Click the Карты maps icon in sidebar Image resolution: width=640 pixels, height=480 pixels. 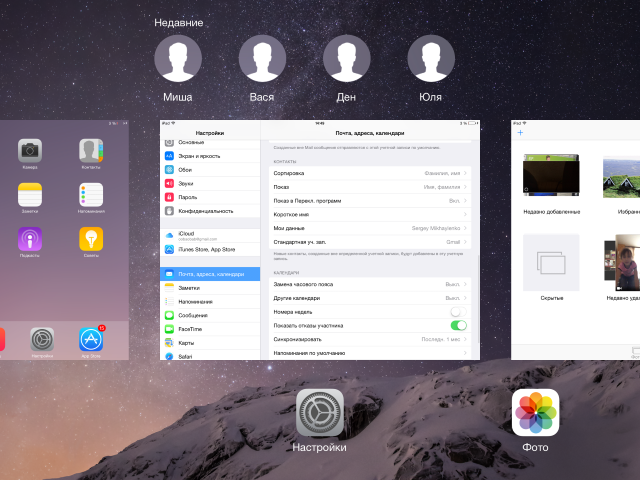coord(169,343)
